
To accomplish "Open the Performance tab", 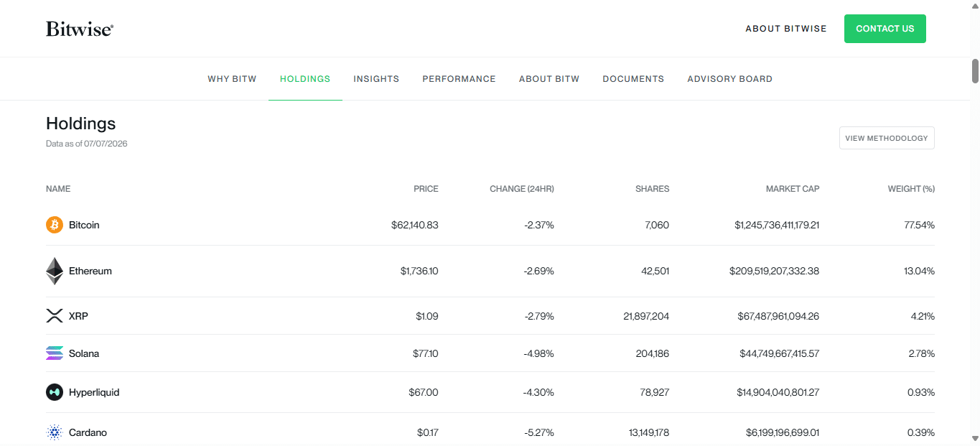I will [459, 79].
